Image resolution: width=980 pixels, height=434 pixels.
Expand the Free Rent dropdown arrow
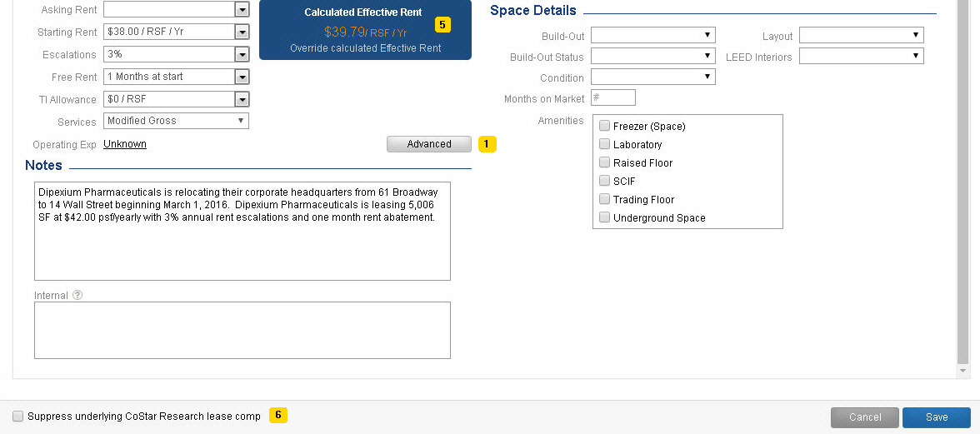pyautogui.click(x=242, y=77)
